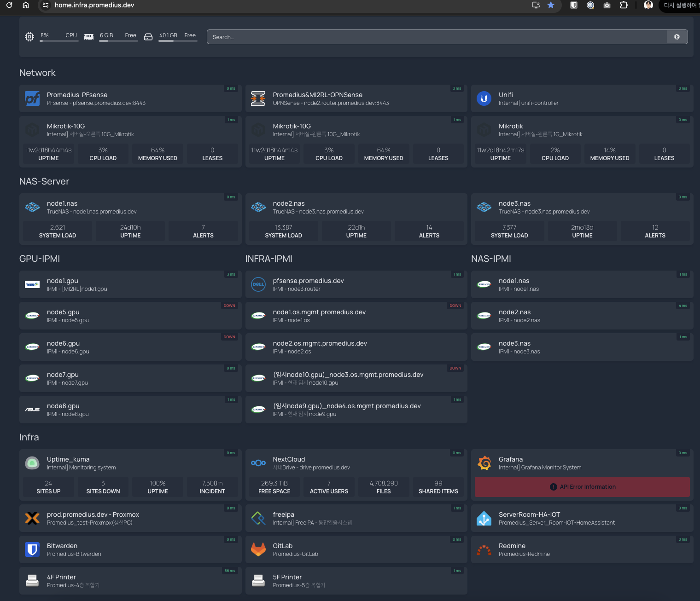Image resolution: width=700 pixels, height=601 pixels.
Task: Click the Dell icon for pfsense.promedius.dev
Action: tap(258, 284)
